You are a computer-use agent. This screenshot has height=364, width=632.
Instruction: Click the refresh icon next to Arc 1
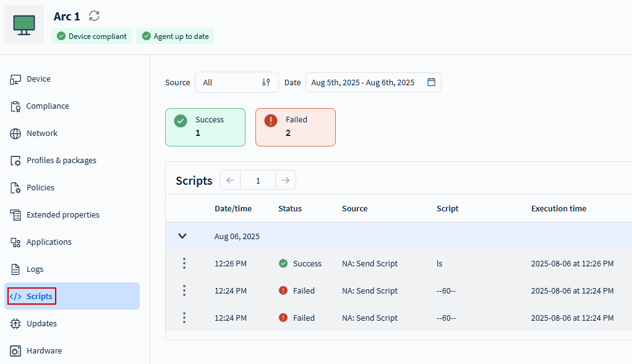[94, 16]
